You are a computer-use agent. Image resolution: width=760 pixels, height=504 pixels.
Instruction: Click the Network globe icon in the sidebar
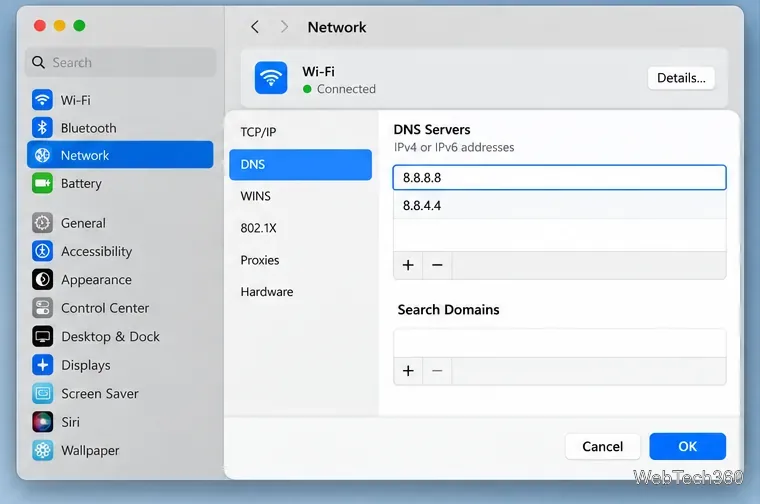click(42, 155)
